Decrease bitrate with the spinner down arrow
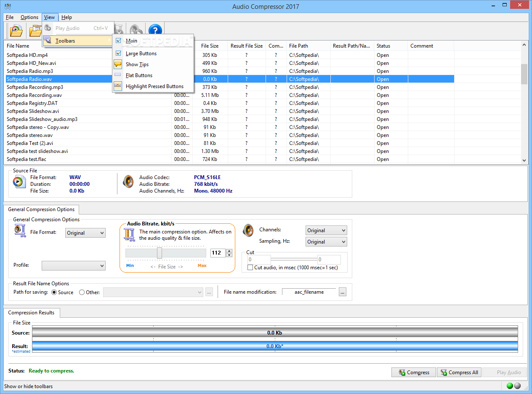Viewport: 532px width, 394px height. click(229, 255)
